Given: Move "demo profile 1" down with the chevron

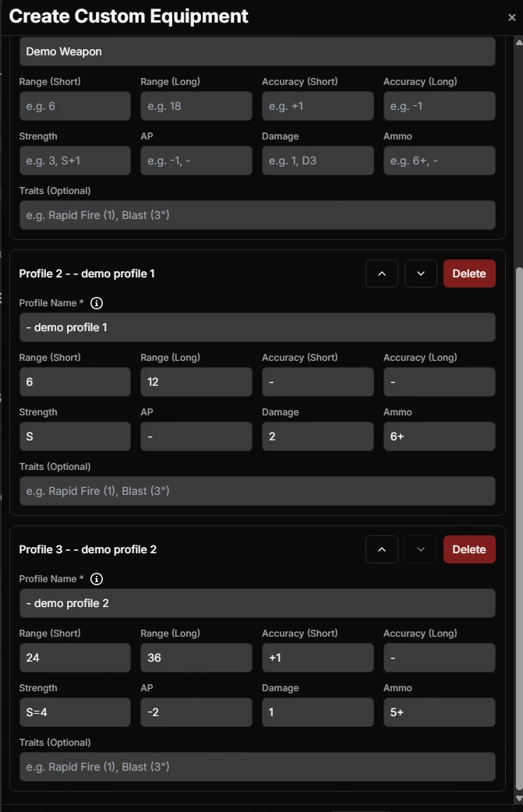Looking at the screenshot, I should (420, 274).
